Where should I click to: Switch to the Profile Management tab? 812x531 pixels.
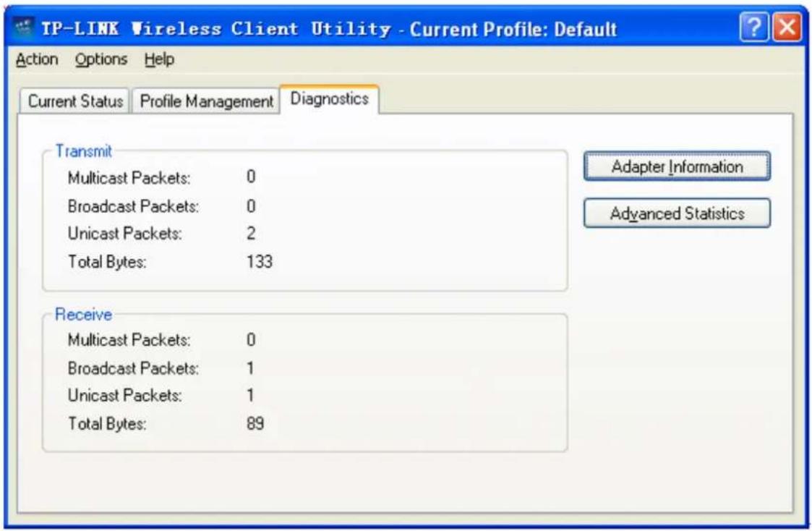[x=206, y=101]
